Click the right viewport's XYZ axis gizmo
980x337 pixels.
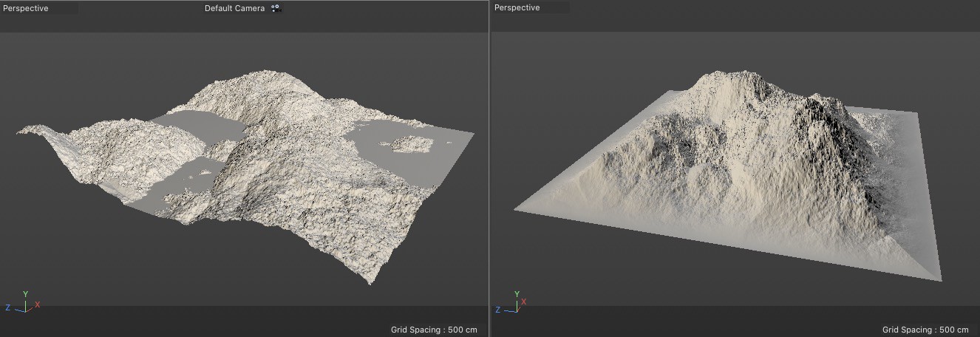point(515,302)
